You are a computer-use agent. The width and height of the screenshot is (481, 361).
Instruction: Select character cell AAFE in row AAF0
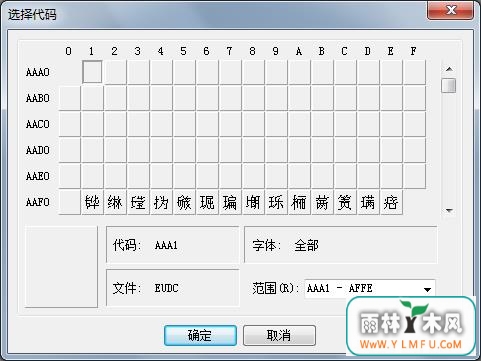[x=391, y=202]
